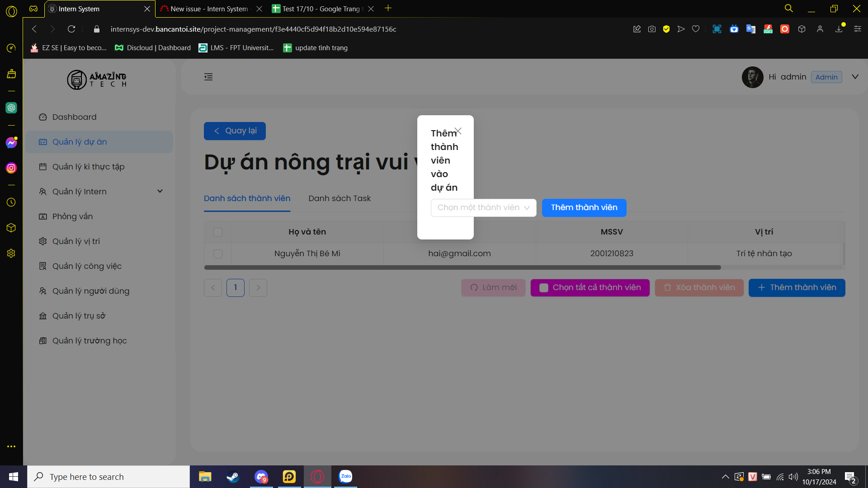Screen dimensions: 868x488
Task: Open the Chọn một thành viên dropdown
Action: (x=483, y=207)
